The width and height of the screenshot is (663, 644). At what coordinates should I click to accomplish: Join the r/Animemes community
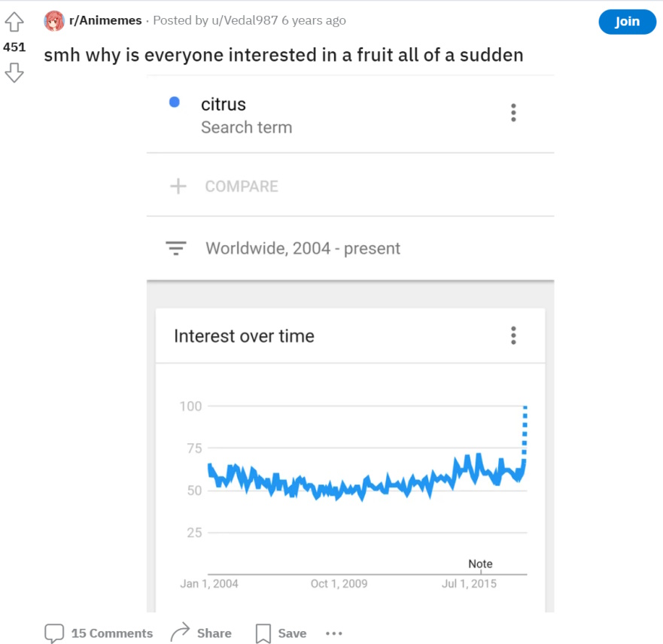(627, 22)
